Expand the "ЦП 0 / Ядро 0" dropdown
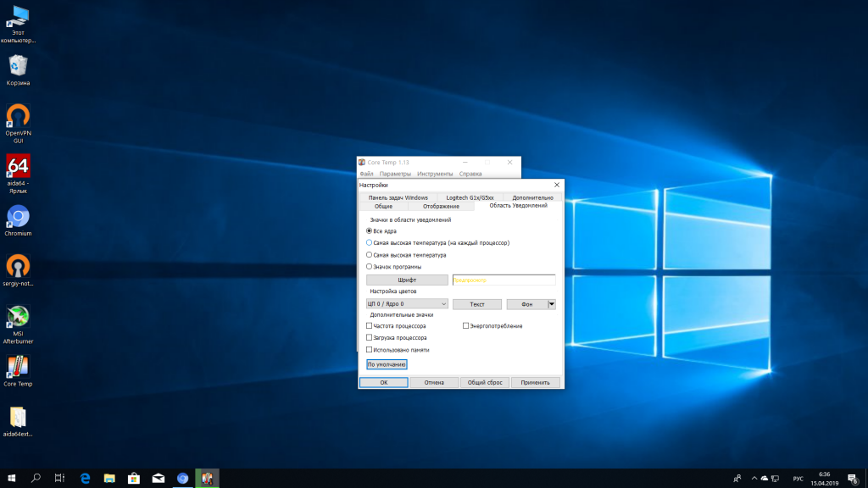868x488 pixels. 407,304
